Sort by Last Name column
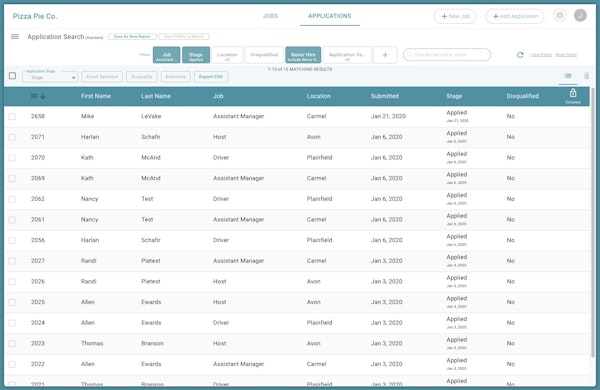Screen dimensions: 600x390 pyautogui.click(x=156, y=96)
